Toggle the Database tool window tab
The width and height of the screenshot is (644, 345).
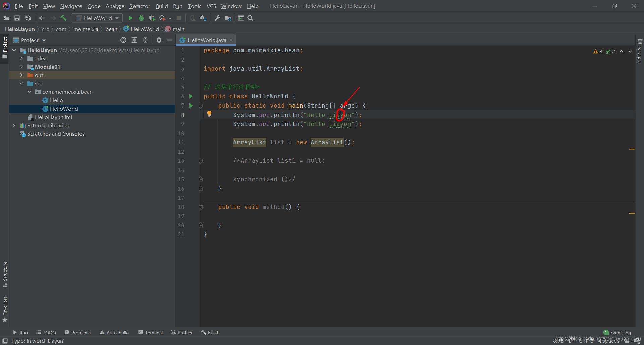[640, 52]
